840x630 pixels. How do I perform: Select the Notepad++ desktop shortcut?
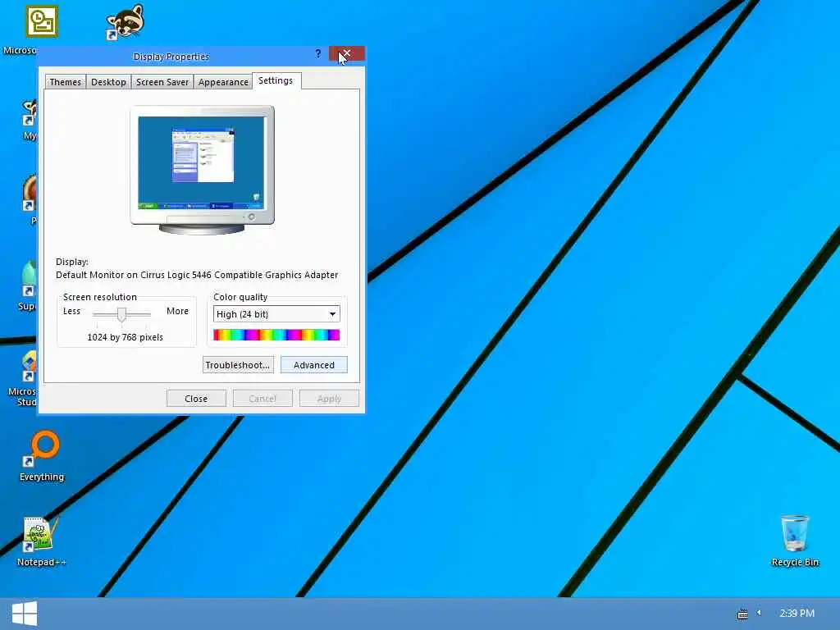tap(41, 541)
